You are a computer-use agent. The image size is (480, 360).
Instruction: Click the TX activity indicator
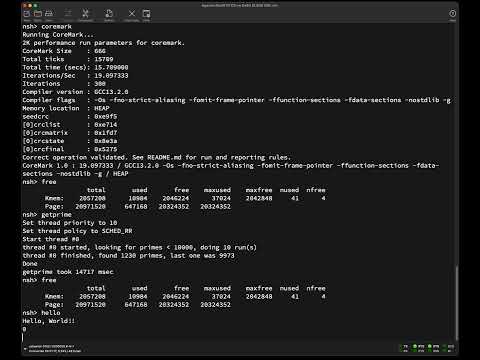point(404,346)
